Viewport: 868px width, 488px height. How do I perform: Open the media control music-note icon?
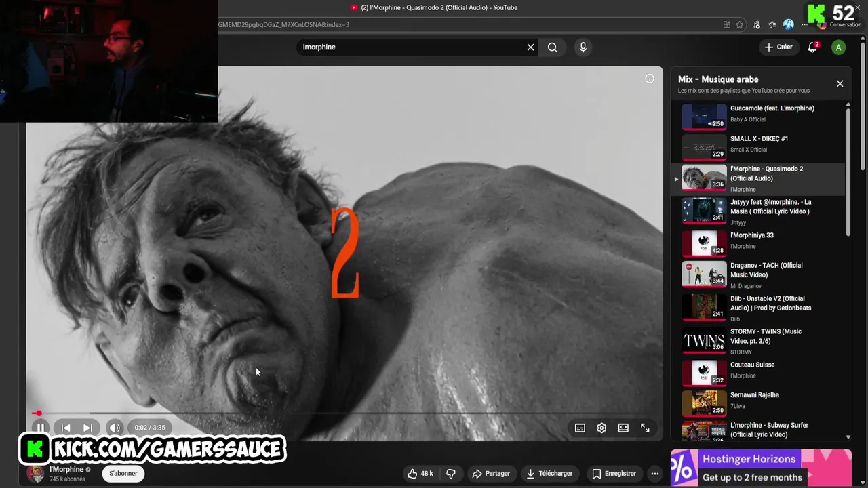pyautogui.click(x=756, y=24)
